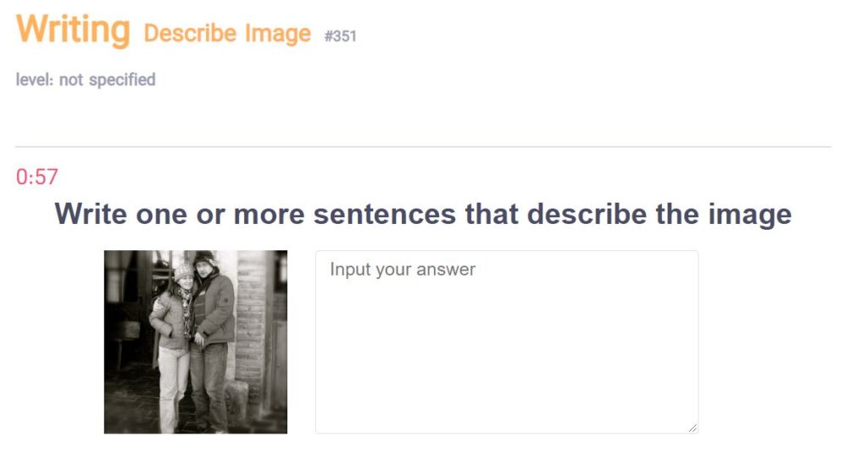Click the brick pillar in the photo
The height and width of the screenshot is (475, 868).
pos(251,327)
